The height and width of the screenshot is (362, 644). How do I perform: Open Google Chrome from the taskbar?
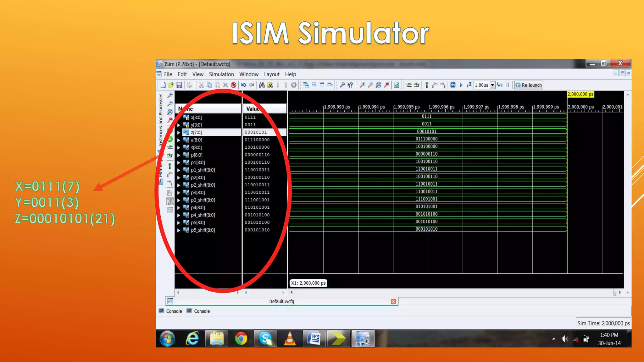241,339
